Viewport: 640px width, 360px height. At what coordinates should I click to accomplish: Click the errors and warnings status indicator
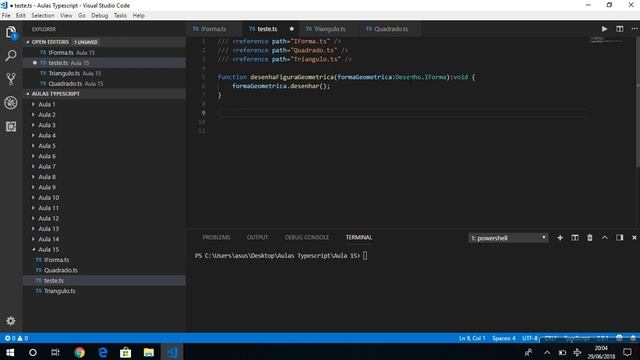[16, 338]
